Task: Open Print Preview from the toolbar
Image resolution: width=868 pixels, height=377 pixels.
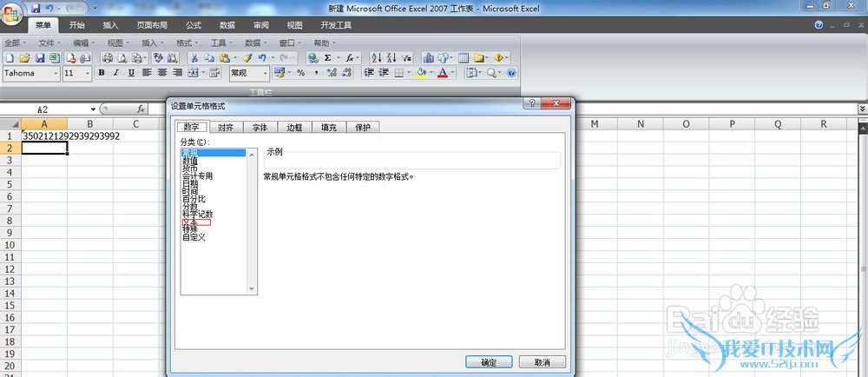Action: point(122,58)
